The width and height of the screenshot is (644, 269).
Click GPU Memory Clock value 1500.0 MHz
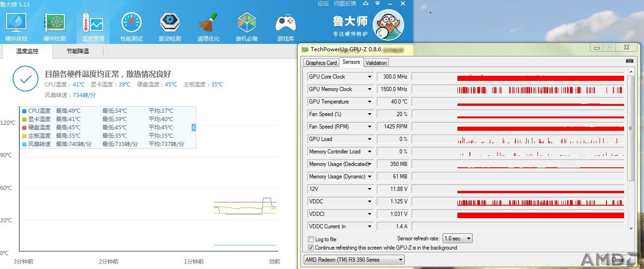(x=393, y=89)
